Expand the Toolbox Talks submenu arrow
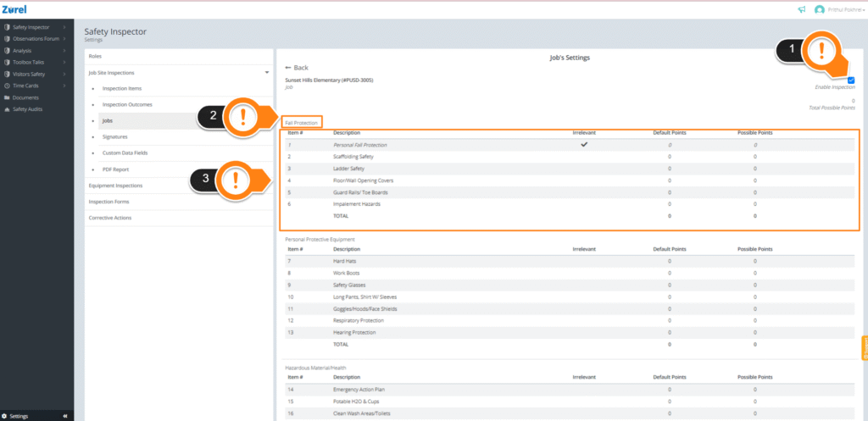 click(x=64, y=62)
